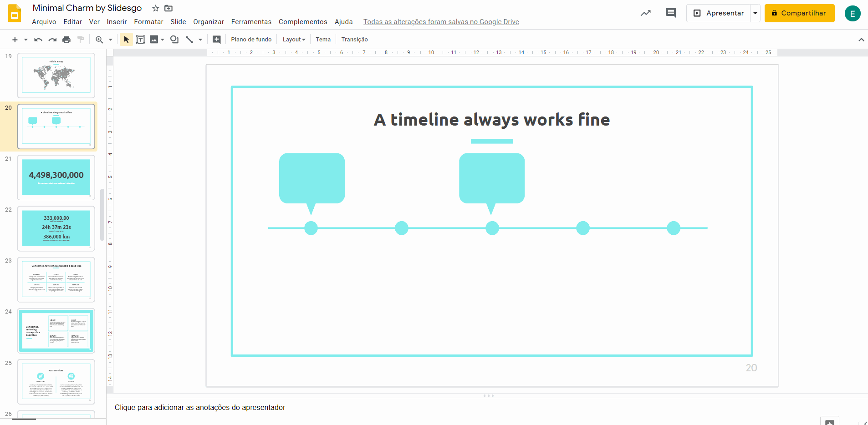868x425 pixels.
Task: Select the text box tool
Action: coord(141,40)
